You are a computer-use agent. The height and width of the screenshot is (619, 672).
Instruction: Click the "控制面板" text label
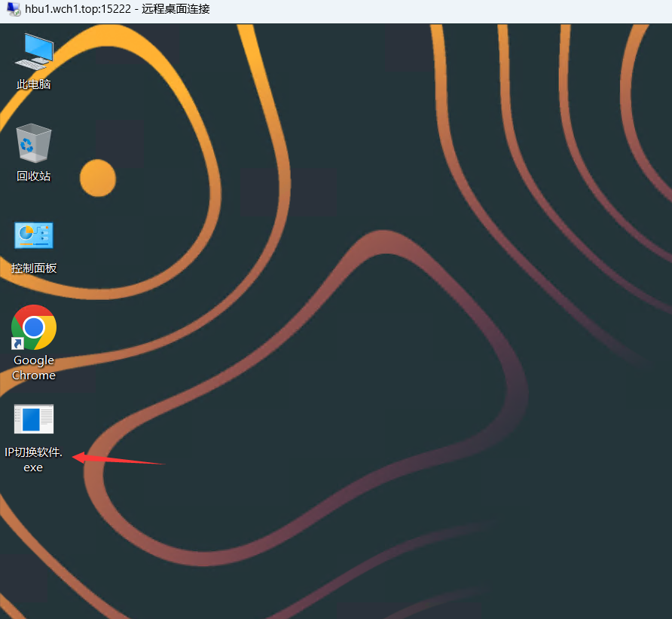coord(34,268)
